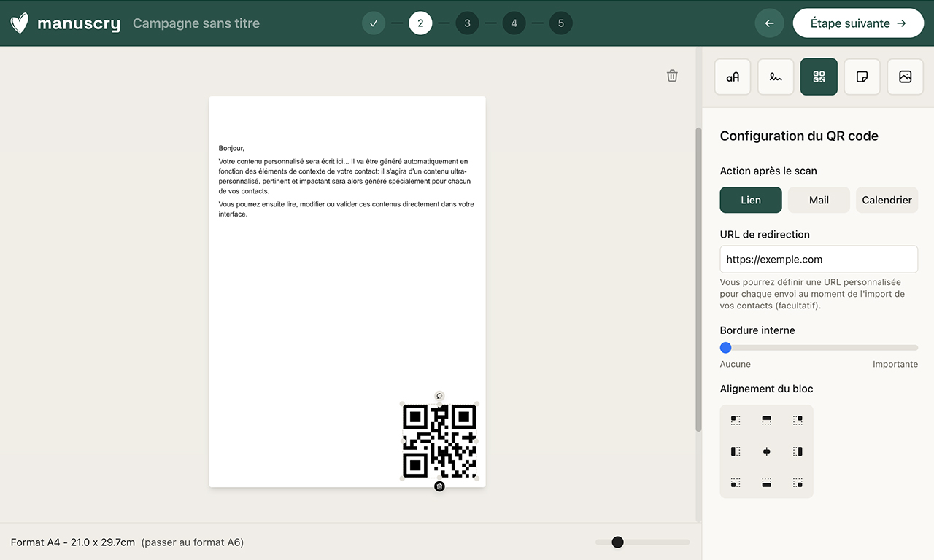Open campaign step 5
934x560 pixels.
pos(561,23)
